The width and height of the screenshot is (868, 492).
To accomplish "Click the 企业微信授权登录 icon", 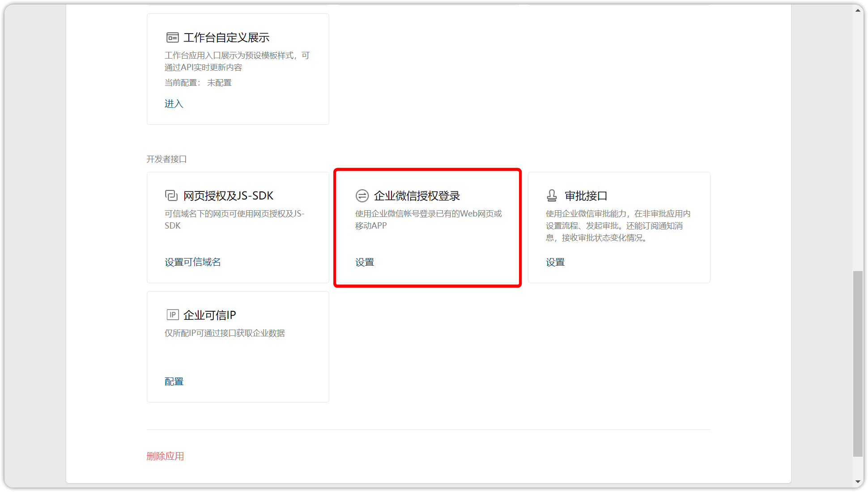I will 362,196.
